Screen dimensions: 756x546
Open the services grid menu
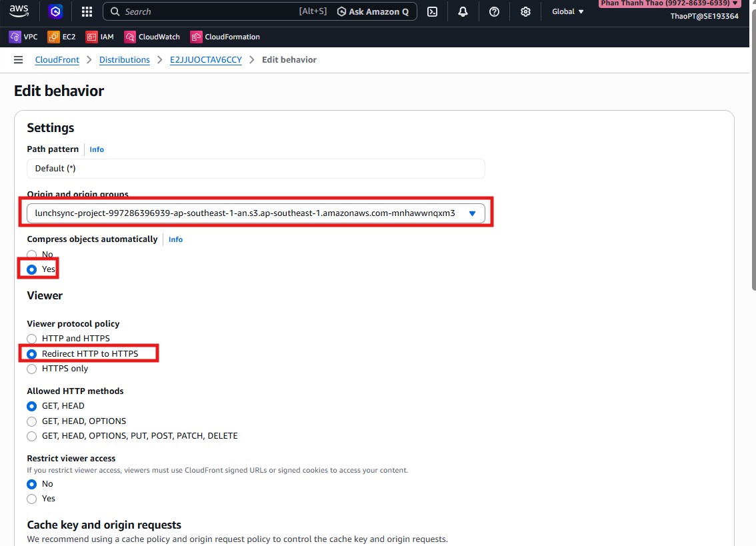(x=85, y=11)
